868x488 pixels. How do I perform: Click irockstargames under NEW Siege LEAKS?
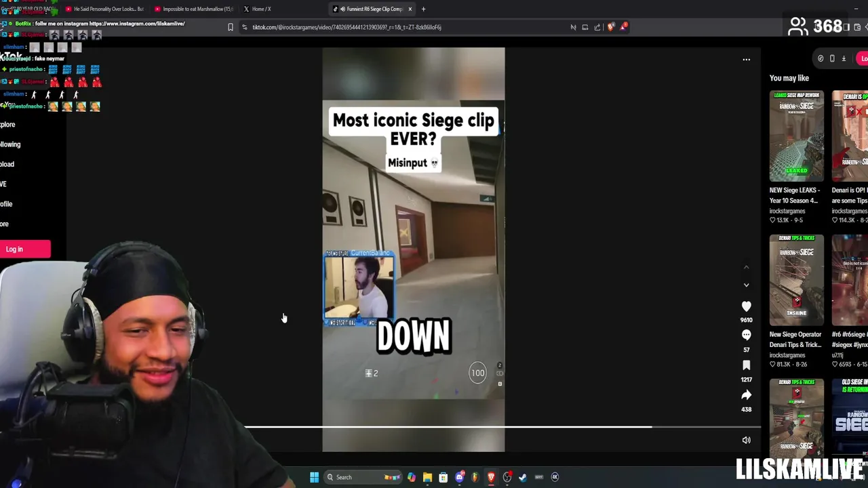click(787, 211)
